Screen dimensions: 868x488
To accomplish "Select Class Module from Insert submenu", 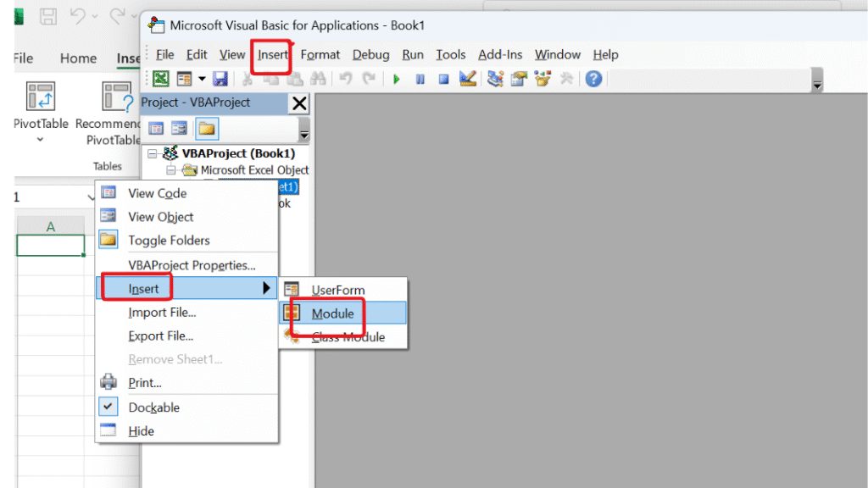I will pyautogui.click(x=343, y=337).
